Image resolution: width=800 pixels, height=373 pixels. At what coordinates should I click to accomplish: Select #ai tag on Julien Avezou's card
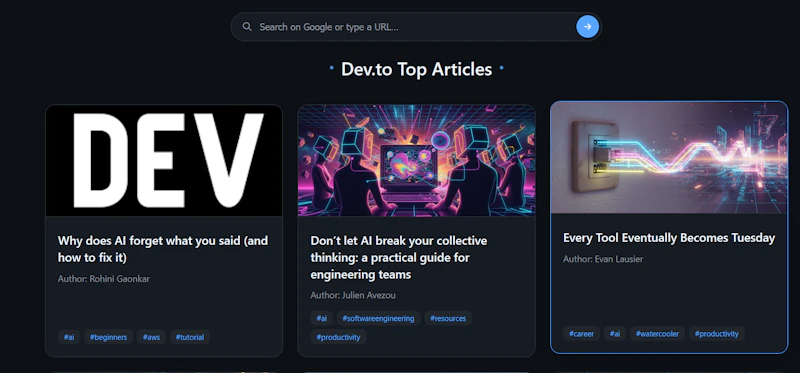click(321, 318)
